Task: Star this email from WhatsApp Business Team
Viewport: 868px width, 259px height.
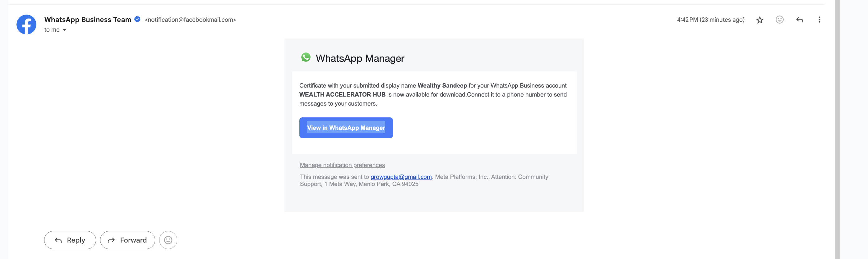Action: point(759,20)
